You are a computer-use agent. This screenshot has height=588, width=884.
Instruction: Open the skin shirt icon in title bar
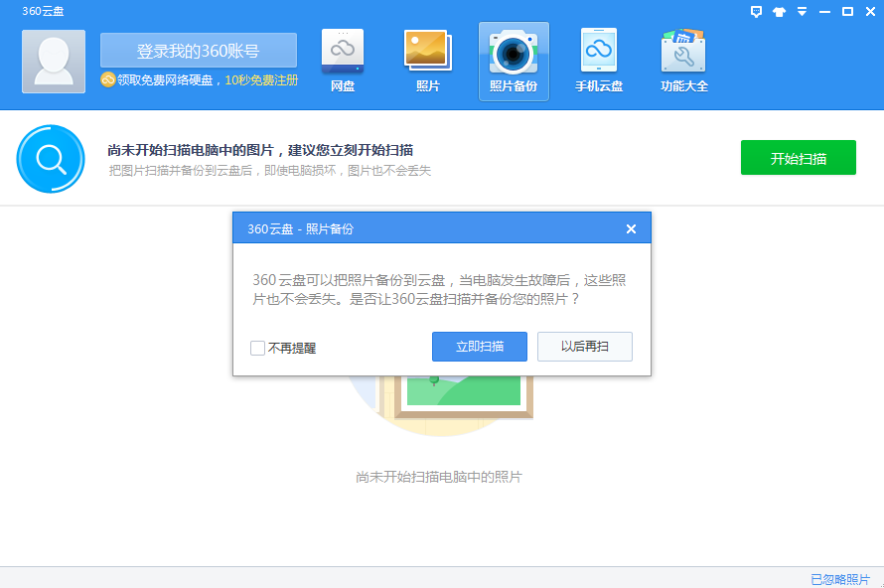[x=779, y=12]
